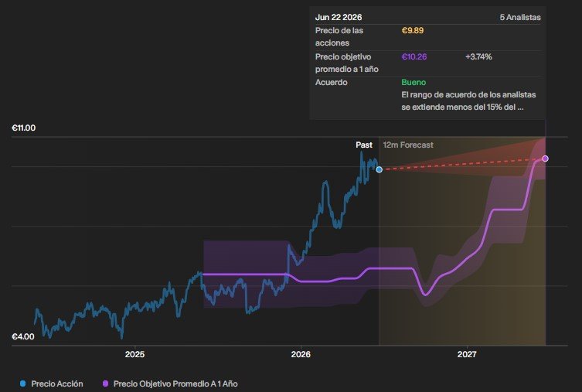Viewport: 582px width, 392px height.
Task: Click the €4.00 y-axis label
Action: pos(23,336)
